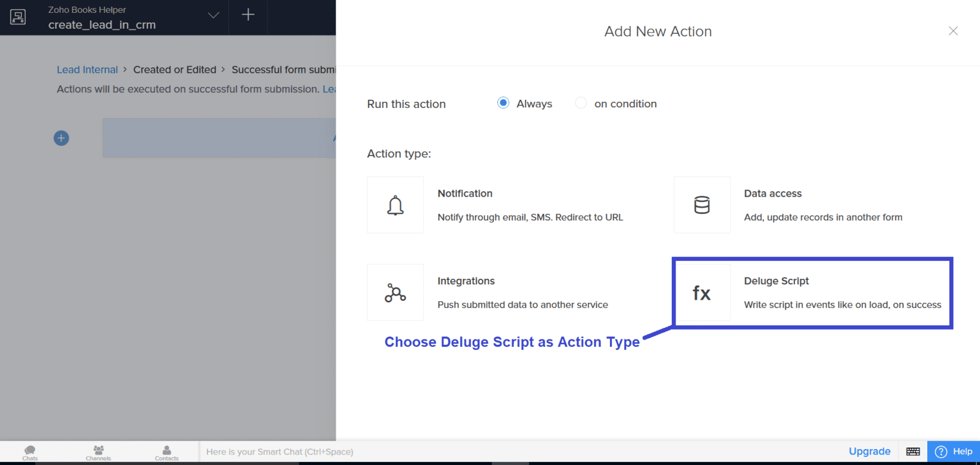
Task: Click the Successful form submission breadcrumb
Action: tap(284, 70)
